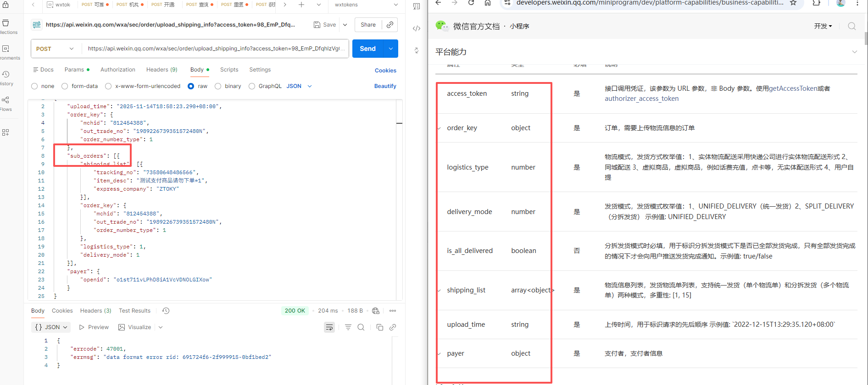Open the authorizer_access_token documentation link
This screenshot has width=868, height=385.
click(x=642, y=99)
